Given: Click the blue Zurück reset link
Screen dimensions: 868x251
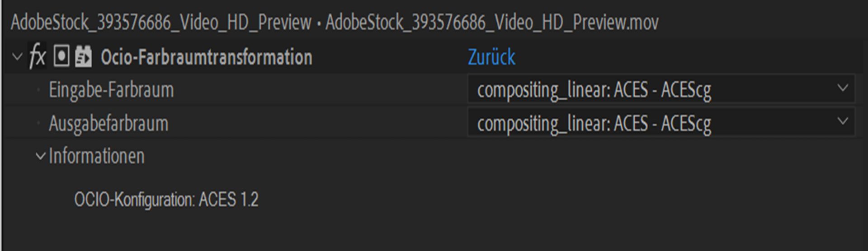Looking at the screenshot, I should [x=491, y=57].
